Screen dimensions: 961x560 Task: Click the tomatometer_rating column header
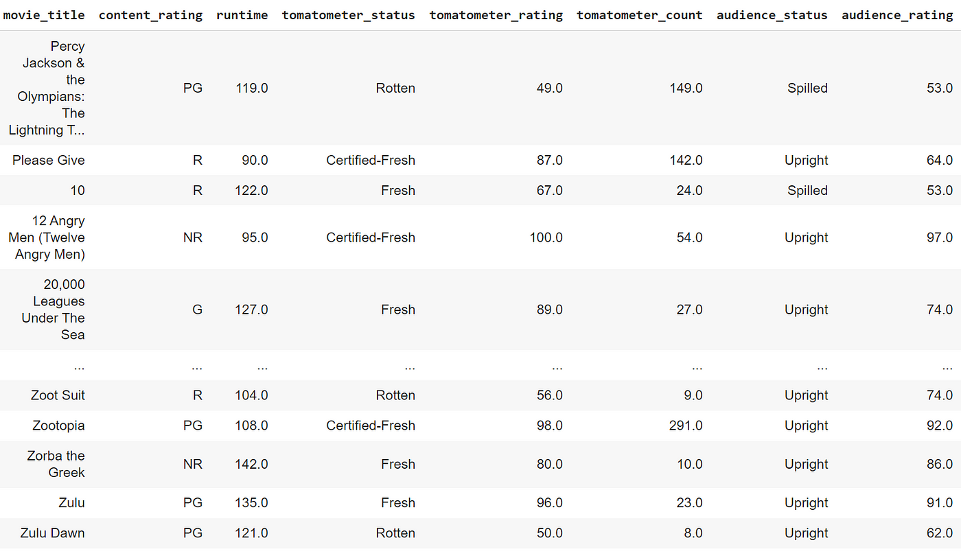(496, 15)
